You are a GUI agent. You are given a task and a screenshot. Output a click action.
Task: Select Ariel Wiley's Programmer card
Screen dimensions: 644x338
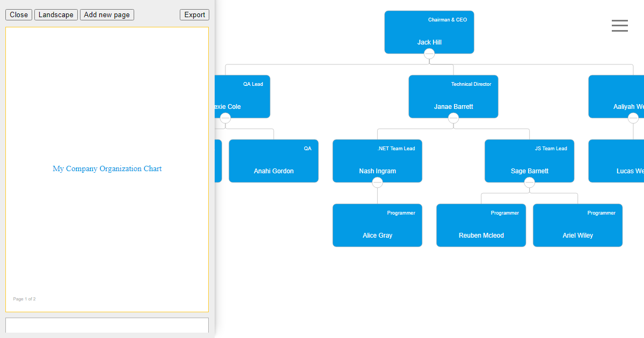click(577, 225)
